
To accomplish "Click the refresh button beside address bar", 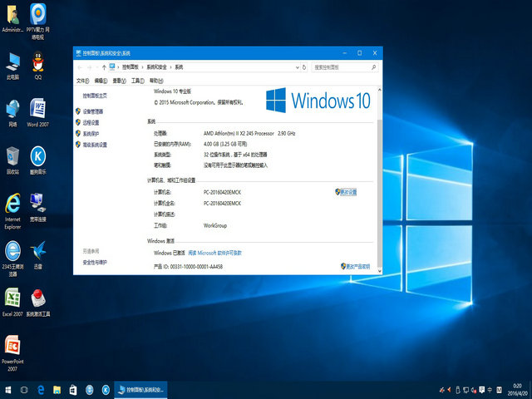I will coord(304,67).
